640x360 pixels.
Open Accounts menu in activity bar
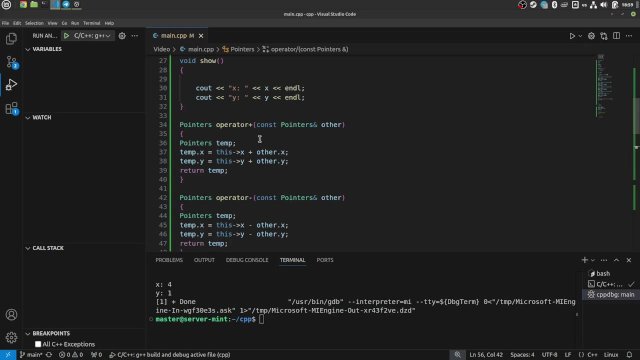(11, 315)
